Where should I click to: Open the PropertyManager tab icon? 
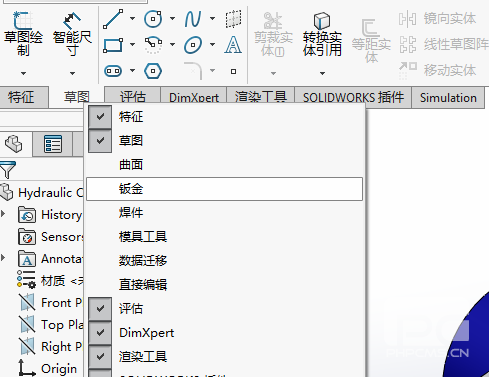(53, 144)
